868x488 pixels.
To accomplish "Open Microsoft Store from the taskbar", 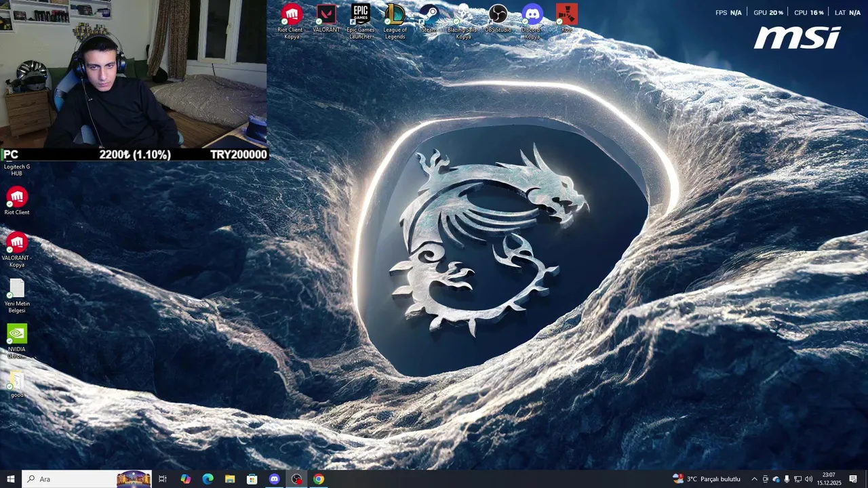I will (252, 479).
